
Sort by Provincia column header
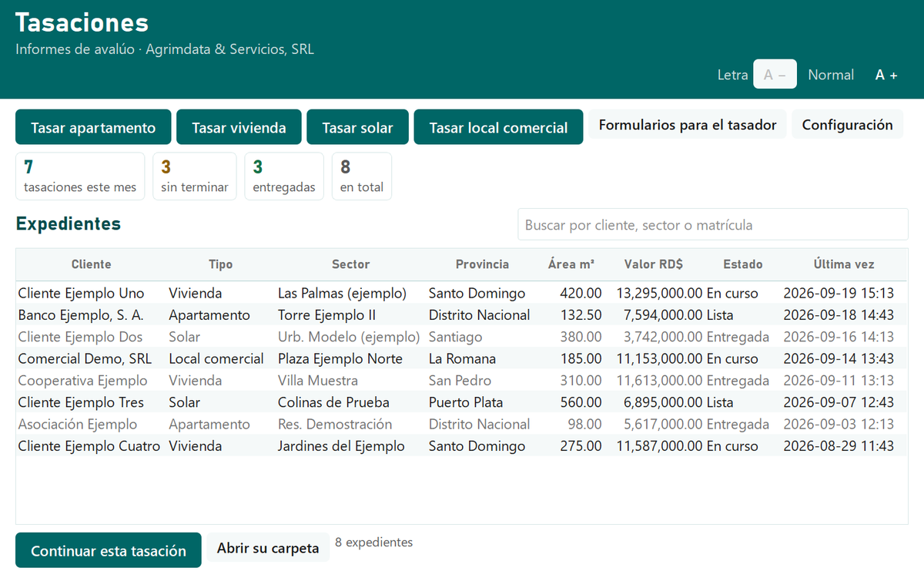(x=482, y=264)
